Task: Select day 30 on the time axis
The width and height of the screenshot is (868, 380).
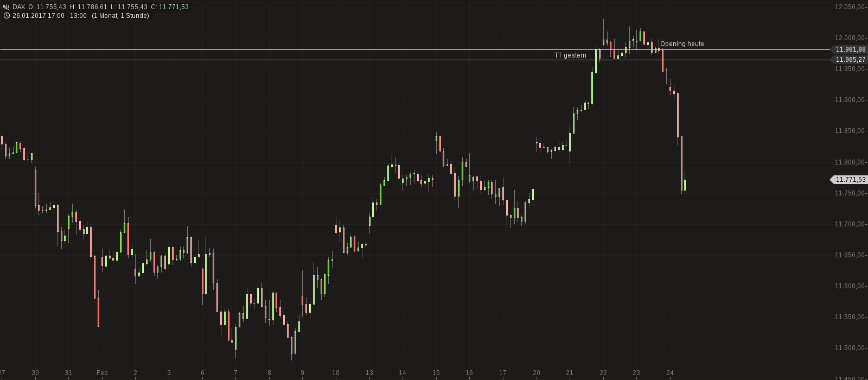Action: (35, 373)
